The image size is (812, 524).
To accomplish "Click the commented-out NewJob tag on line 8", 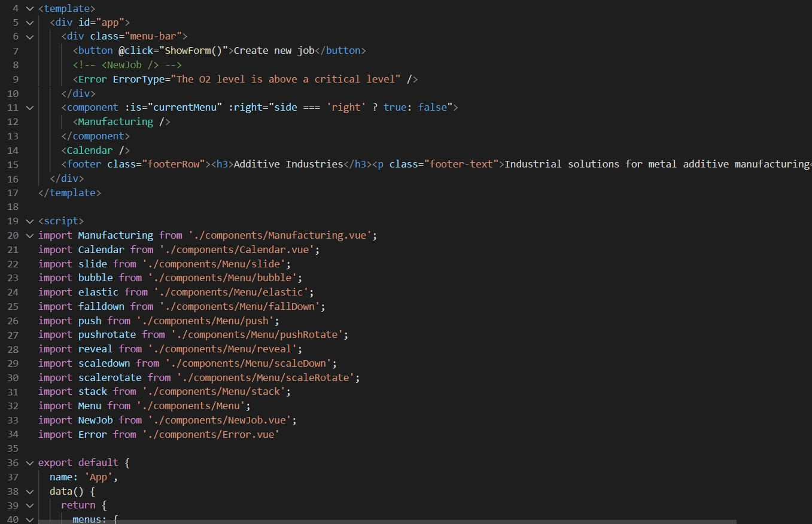I will 127,65.
